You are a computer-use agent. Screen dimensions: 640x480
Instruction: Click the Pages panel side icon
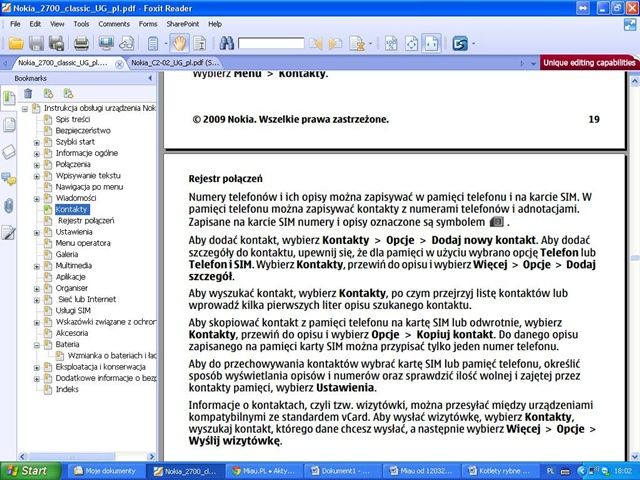point(9,125)
